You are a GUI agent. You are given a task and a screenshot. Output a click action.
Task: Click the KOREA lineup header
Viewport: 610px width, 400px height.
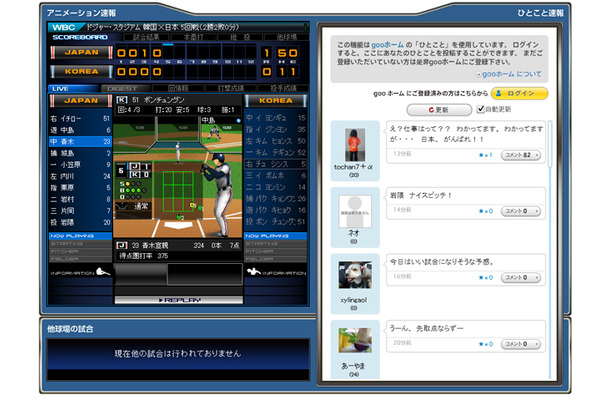(x=275, y=101)
